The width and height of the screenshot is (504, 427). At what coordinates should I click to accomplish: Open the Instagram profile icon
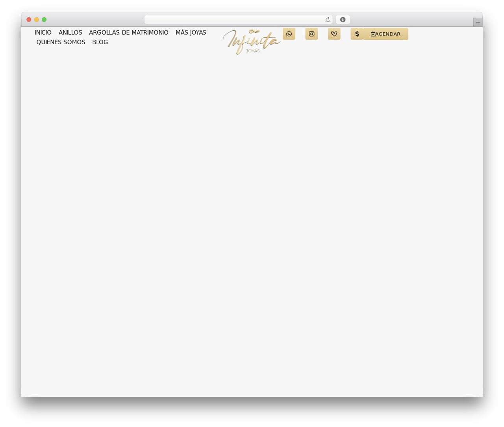coord(311,34)
